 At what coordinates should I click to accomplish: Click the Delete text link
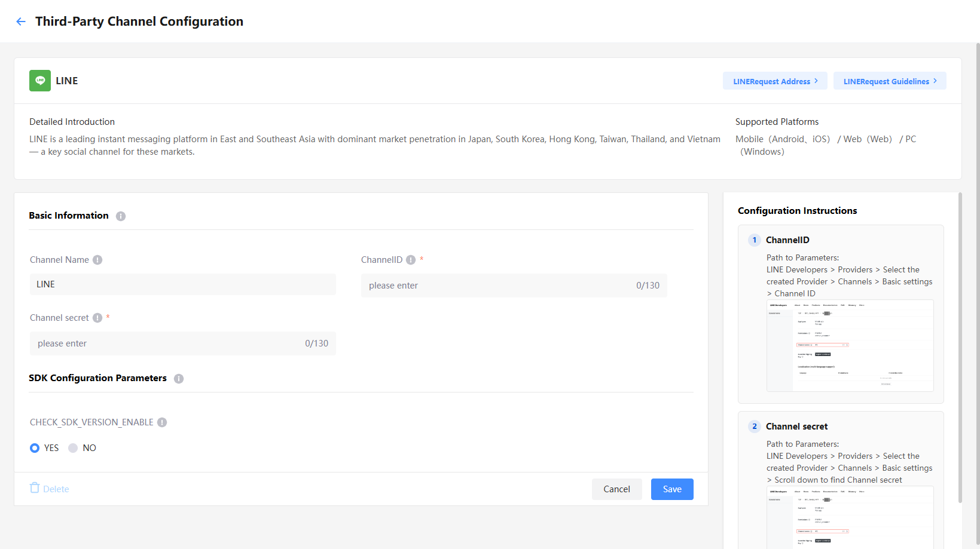56,489
